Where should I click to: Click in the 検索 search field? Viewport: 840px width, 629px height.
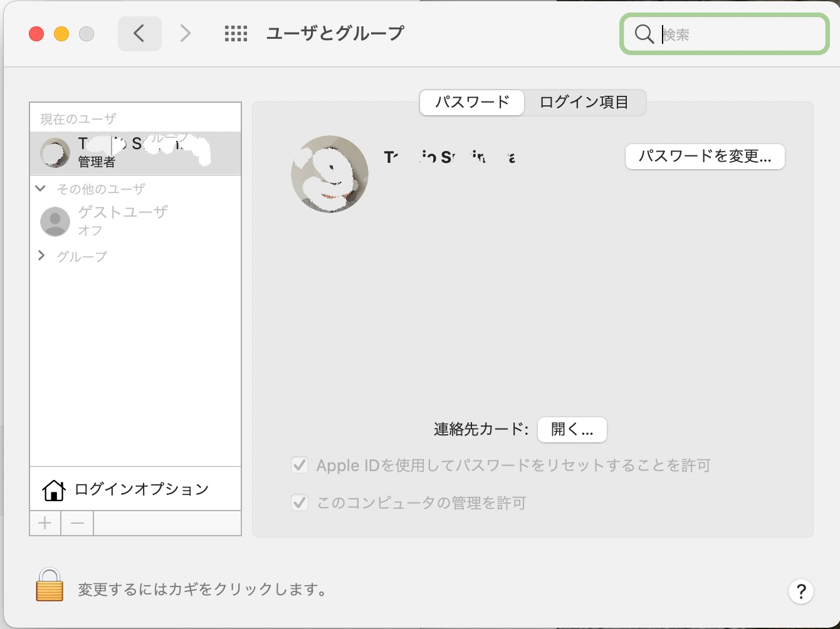point(740,34)
